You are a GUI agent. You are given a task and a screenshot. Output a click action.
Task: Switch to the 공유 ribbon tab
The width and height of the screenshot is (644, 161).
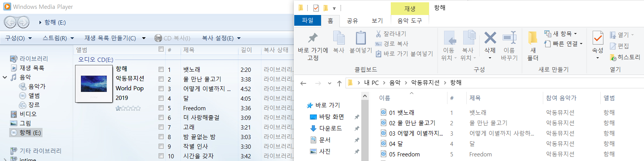pyautogui.click(x=352, y=20)
